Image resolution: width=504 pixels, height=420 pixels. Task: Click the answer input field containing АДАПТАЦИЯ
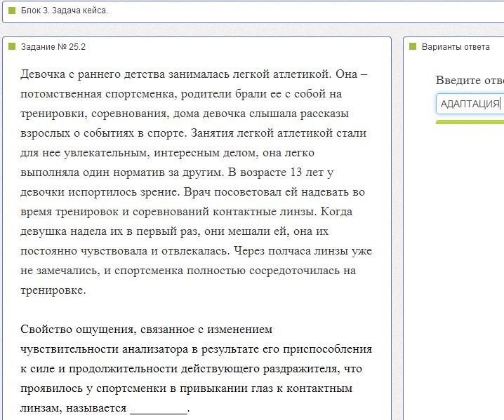[470, 104]
